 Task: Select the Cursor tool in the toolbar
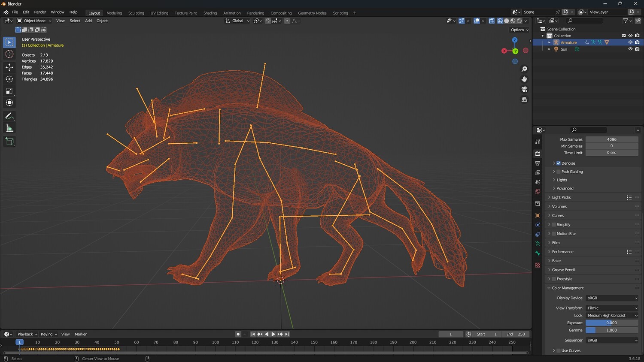pyautogui.click(x=9, y=54)
